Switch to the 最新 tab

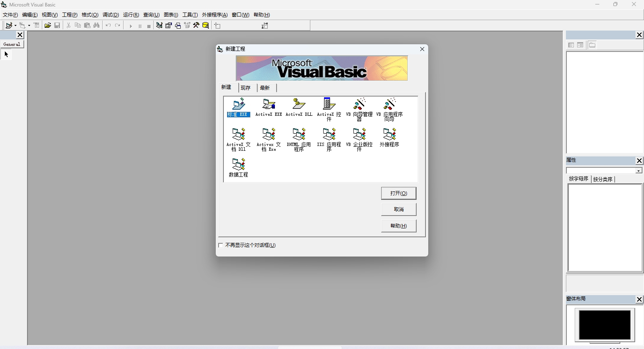[265, 88]
